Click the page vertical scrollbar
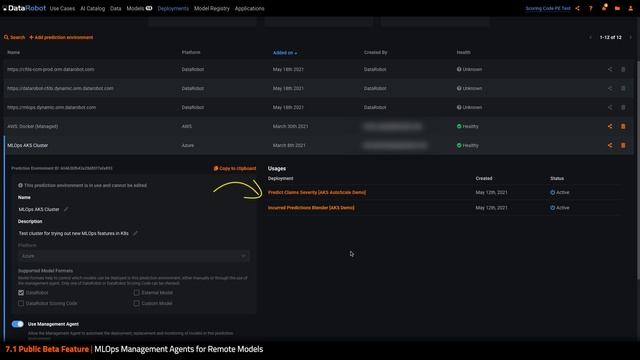Image resolution: width=640 pixels, height=360 pixels. pyautogui.click(x=638, y=171)
